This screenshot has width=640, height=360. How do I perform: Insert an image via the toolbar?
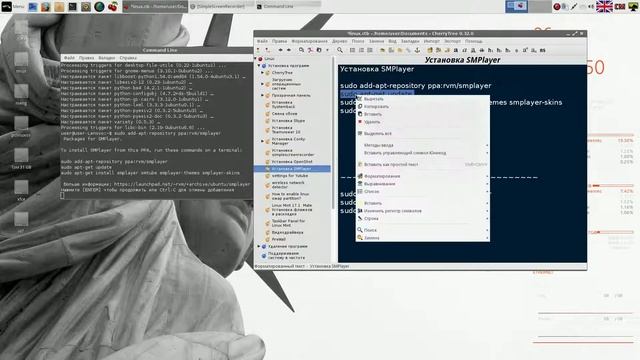point(382,50)
